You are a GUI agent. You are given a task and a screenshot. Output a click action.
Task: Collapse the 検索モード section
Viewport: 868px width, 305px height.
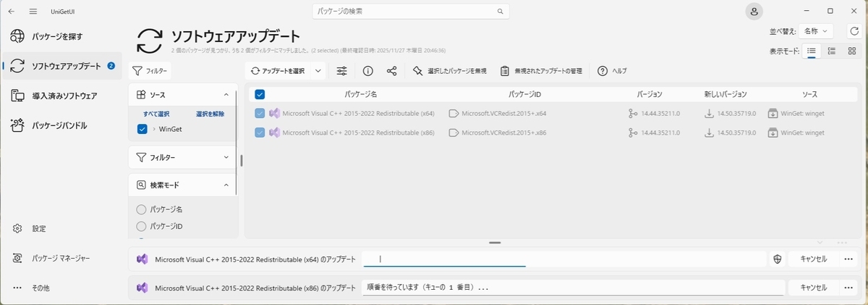226,185
